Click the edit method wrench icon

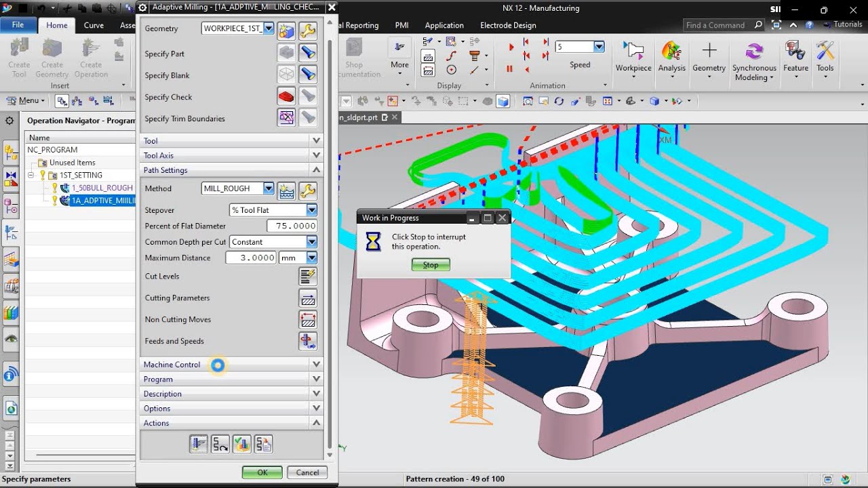coord(308,190)
